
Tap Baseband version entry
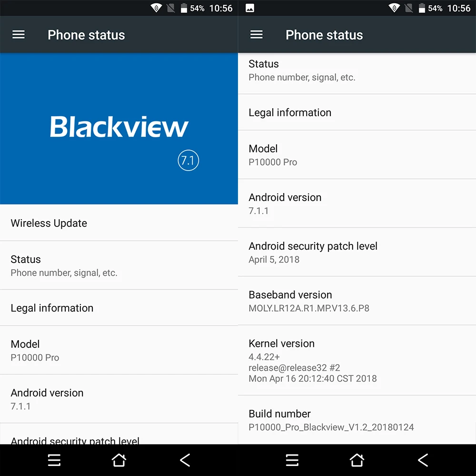[x=357, y=301]
